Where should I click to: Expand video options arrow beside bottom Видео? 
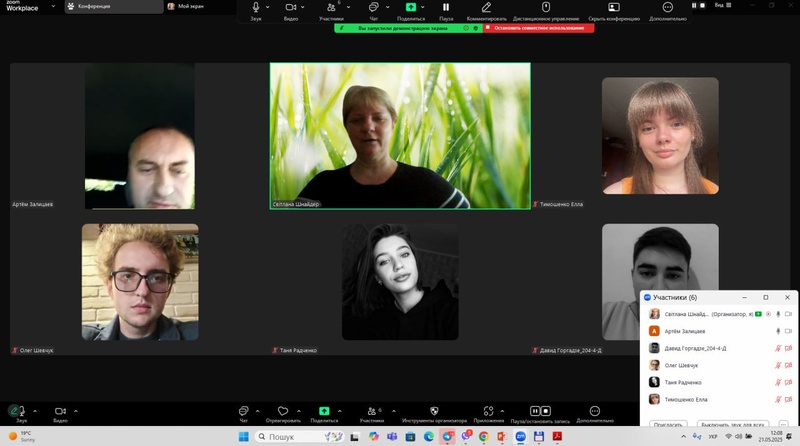(x=76, y=411)
